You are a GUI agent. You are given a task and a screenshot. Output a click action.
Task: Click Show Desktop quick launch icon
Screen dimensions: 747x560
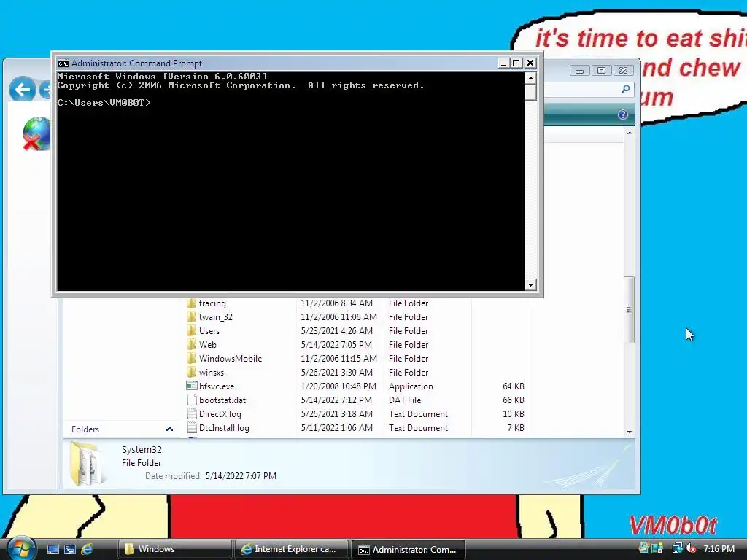53,549
